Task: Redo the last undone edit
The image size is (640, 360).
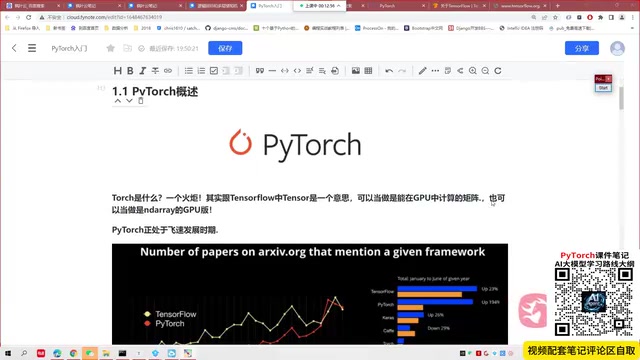Action: 402,71
